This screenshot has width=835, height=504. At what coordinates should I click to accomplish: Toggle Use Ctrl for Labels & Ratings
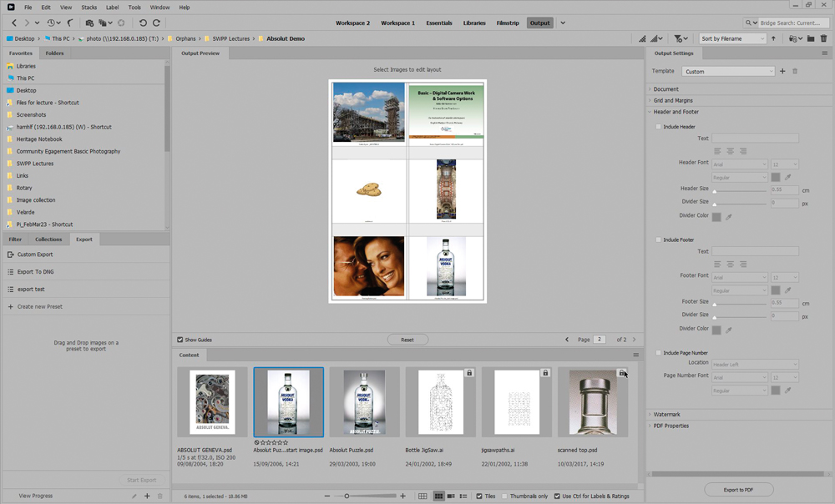pyautogui.click(x=557, y=496)
